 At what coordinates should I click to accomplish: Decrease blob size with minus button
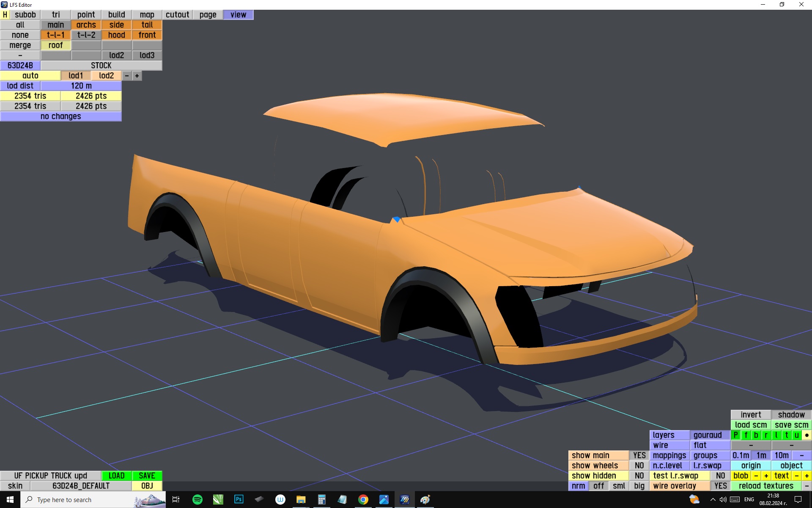point(756,476)
